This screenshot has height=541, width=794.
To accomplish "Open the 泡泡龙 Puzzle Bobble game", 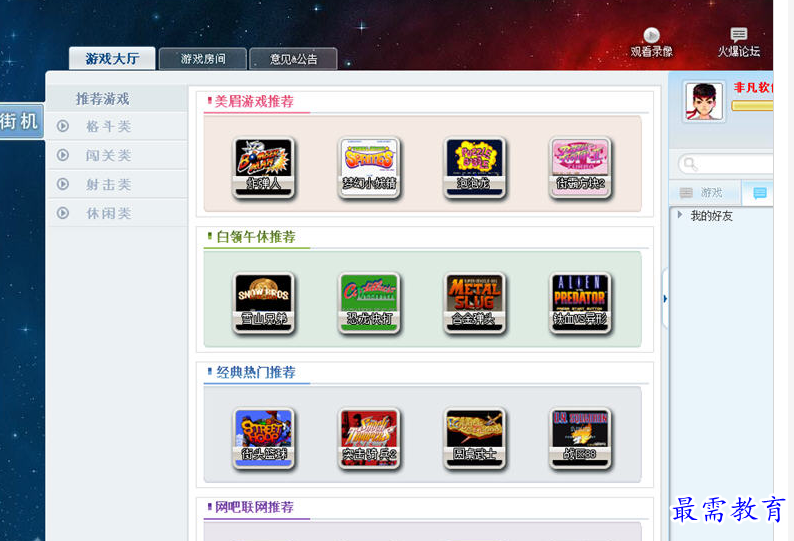I will pyautogui.click(x=474, y=168).
